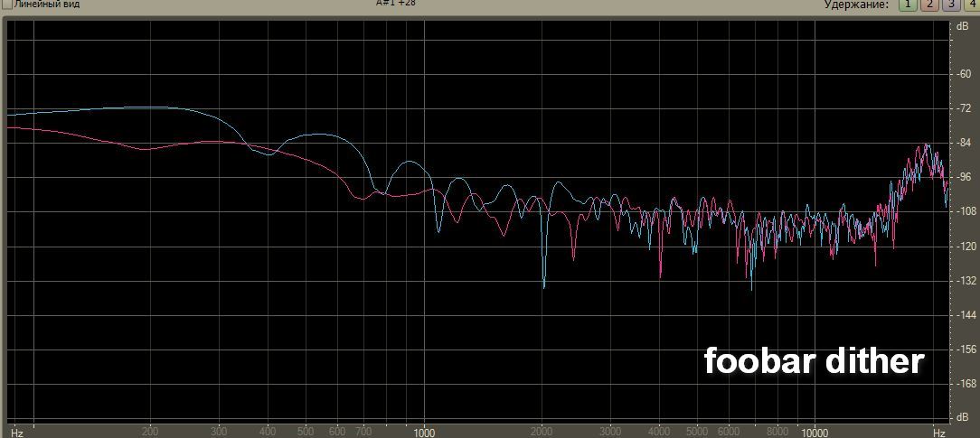Click the 6000 Hz frequency label
Screen dimensions: 980x438
click(728, 432)
